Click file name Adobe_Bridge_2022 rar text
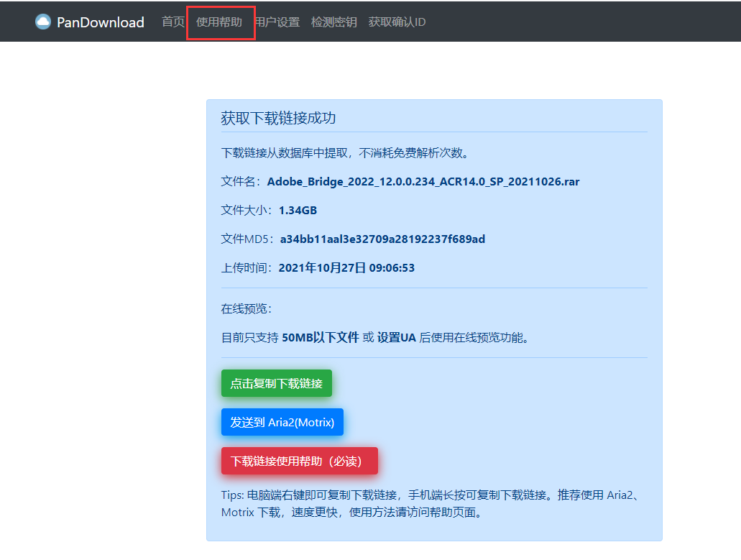The image size is (741, 560). (x=423, y=182)
